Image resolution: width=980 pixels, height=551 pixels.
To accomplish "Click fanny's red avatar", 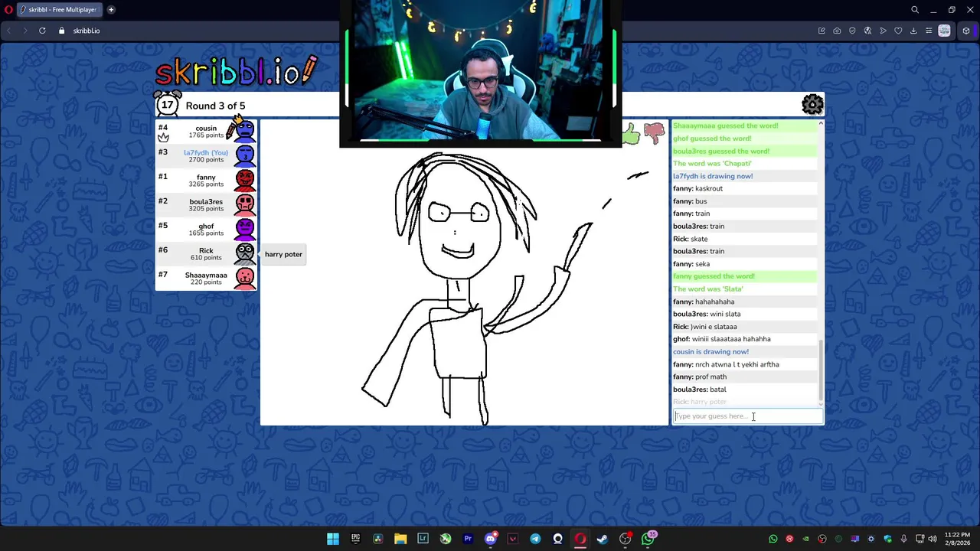I will tap(245, 181).
